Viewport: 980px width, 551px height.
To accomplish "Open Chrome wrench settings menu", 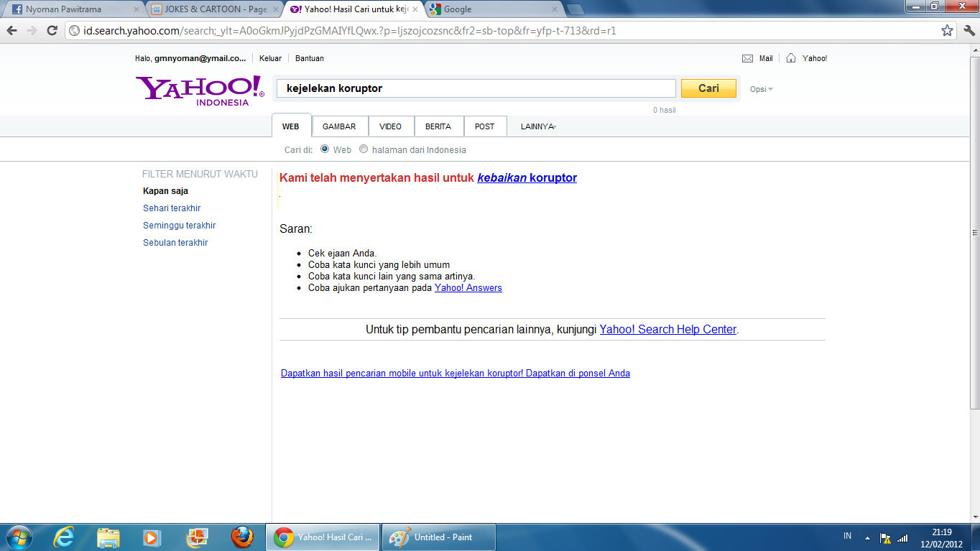I will (969, 31).
